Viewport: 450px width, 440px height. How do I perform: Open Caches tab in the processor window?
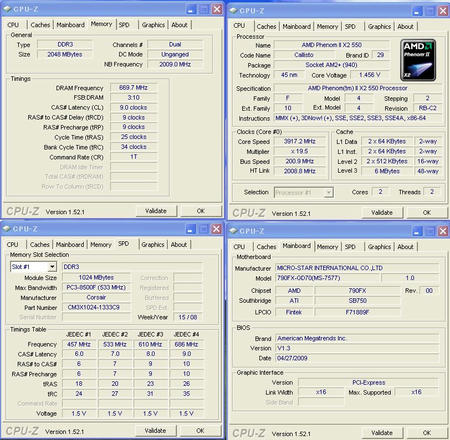click(x=266, y=26)
